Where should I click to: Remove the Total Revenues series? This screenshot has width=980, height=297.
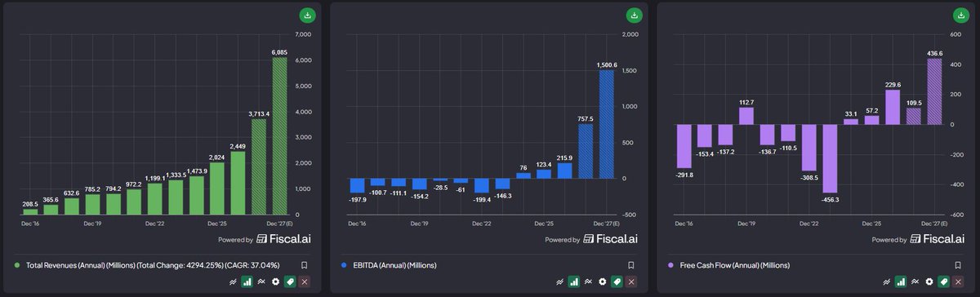coord(305,281)
